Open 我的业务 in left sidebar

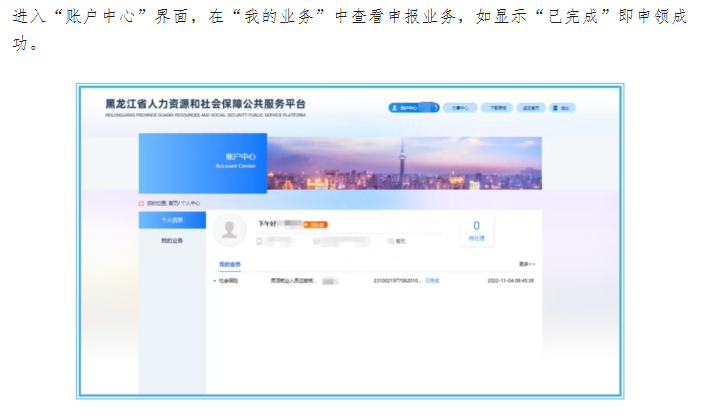click(x=172, y=241)
